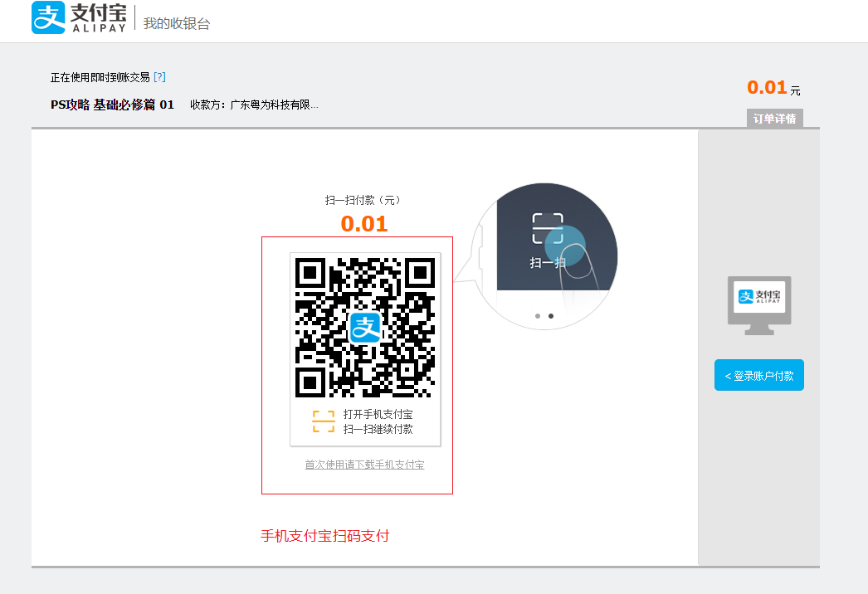
Task: Click the 扫一扫 phone illustration
Action: pyautogui.click(x=545, y=256)
